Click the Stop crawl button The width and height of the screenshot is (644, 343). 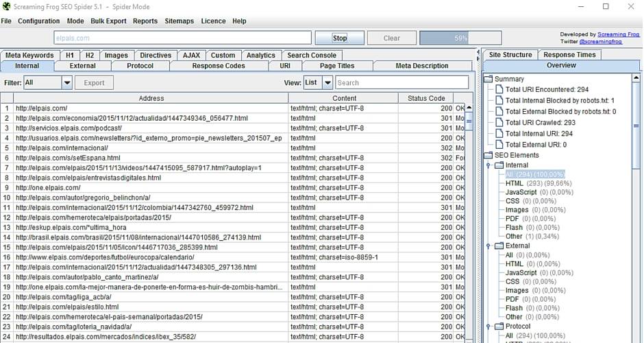(x=340, y=38)
